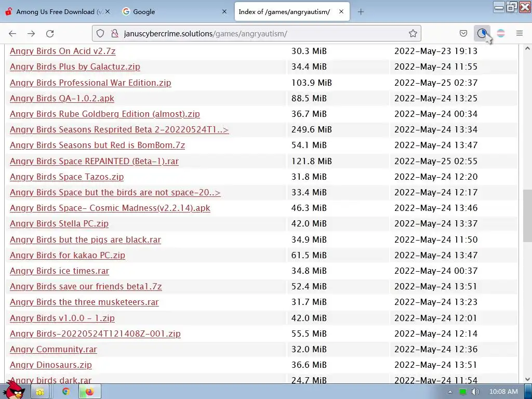The image size is (532, 399).
Task: Click the page scroll up arrow
Action: click(x=527, y=48)
